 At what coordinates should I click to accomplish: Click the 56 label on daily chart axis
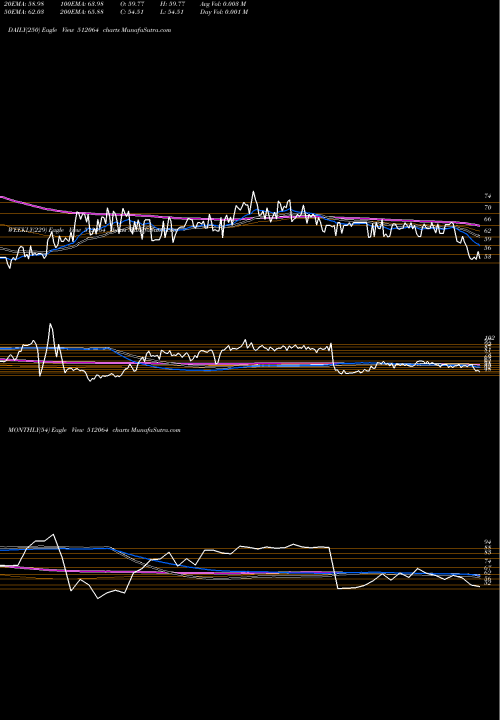pos(488,248)
